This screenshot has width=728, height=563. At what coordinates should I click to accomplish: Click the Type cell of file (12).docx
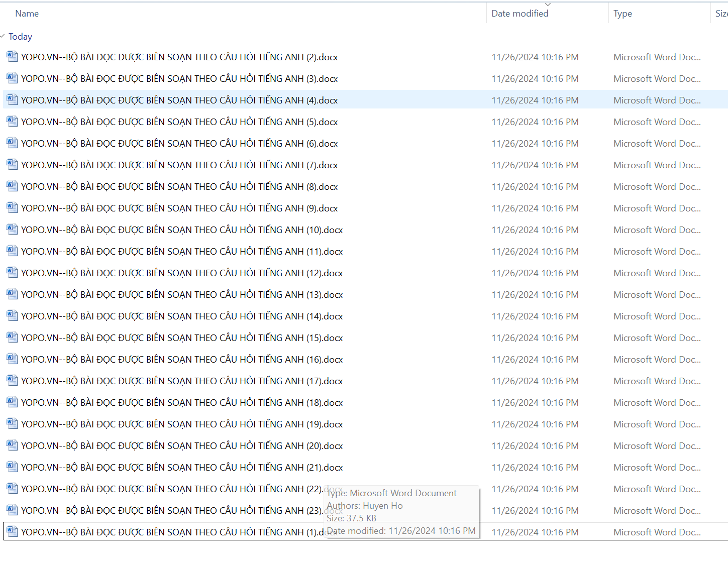coord(657,273)
